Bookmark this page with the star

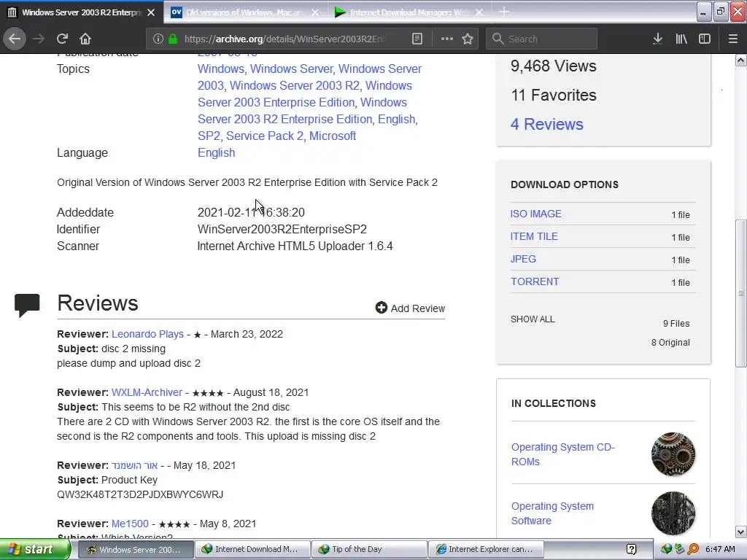(x=468, y=39)
